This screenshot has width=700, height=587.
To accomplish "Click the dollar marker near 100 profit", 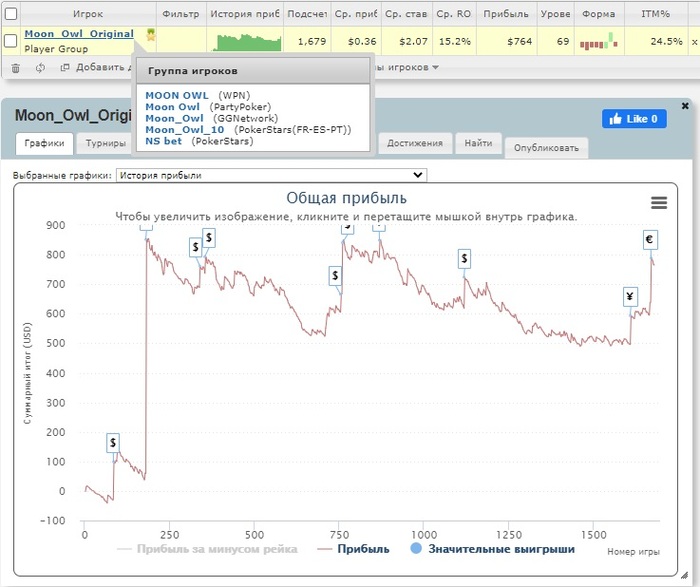I will [x=113, y=443].
